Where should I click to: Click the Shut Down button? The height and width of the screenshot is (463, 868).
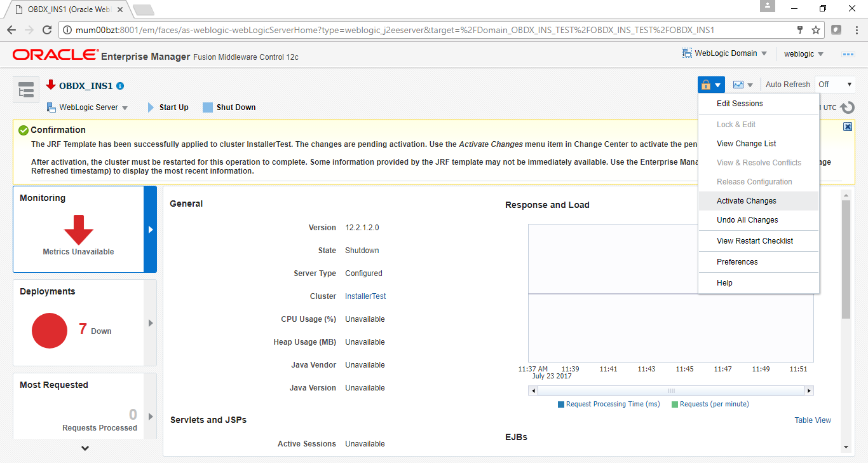pyautogui.click(x=229, y=107)
